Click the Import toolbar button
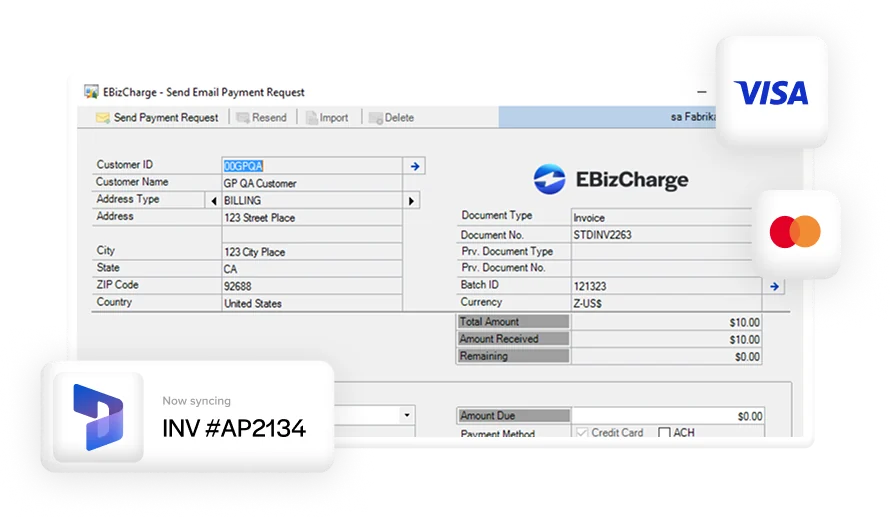The image size is (891, 518). coord(327,118)
